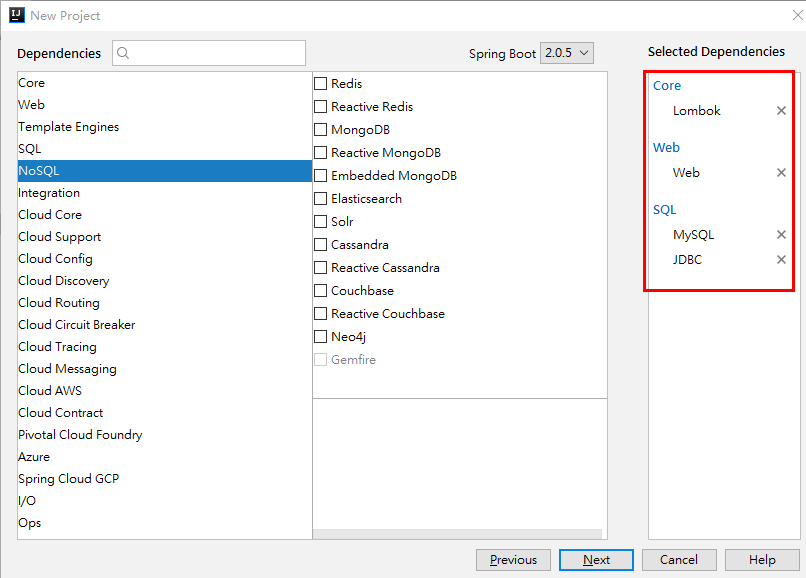This screenshot has width=806, height=578.
Task: Remove the Web dependency via its X icon
Action: point(781,172)
